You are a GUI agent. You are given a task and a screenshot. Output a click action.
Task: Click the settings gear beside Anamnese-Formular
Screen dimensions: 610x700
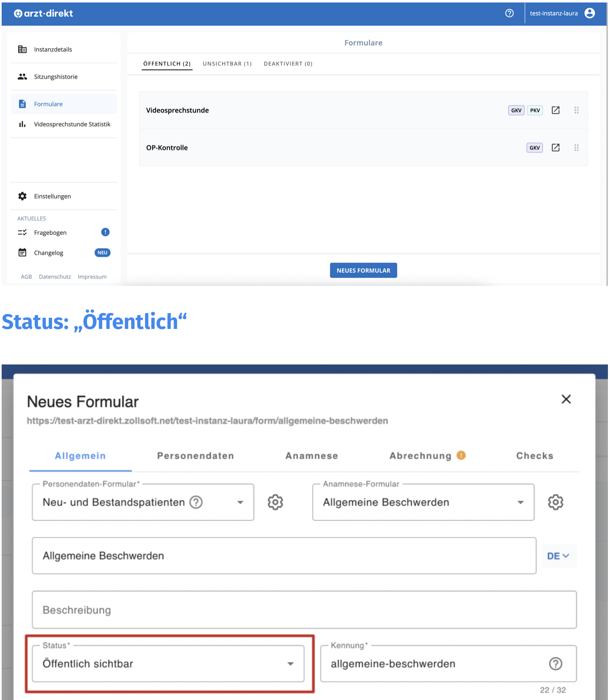tap(555, 502)
